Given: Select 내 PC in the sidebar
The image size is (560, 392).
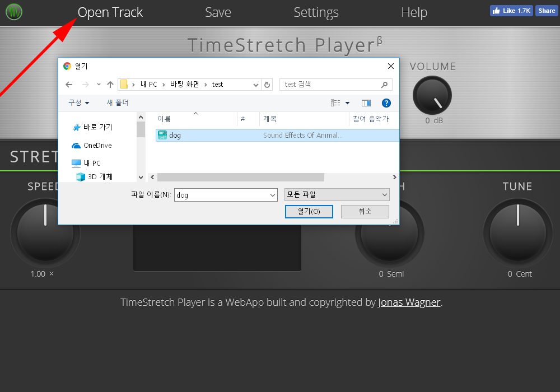Looking at the screenshot, I should click(86, 163).
